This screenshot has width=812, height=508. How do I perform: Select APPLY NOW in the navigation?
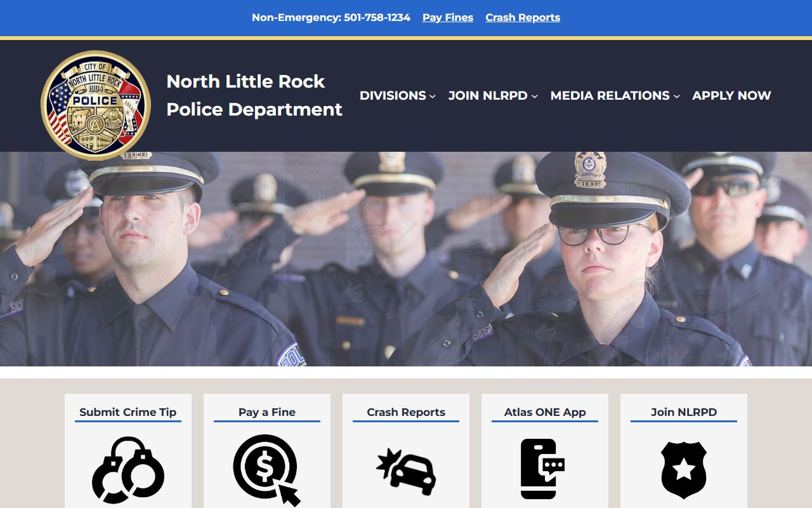(x=731, y=96)
